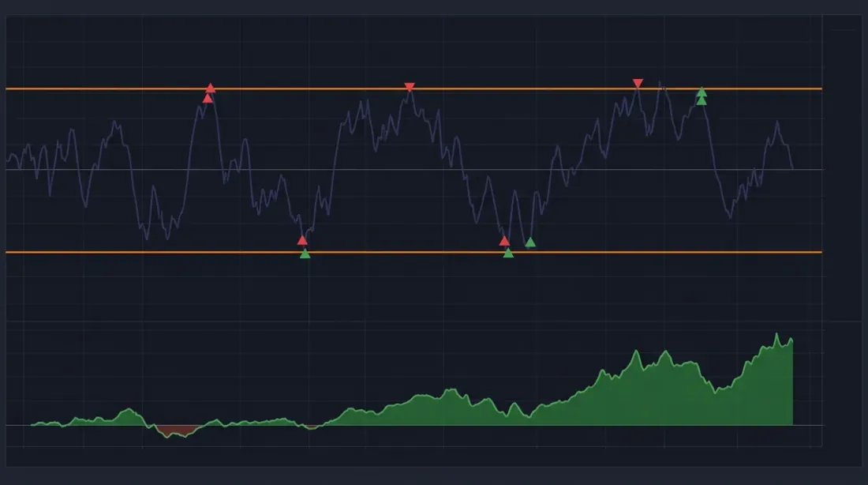
Task: Click the red down-triangle at the chart's highest peak
Action: tap(410, 85)
